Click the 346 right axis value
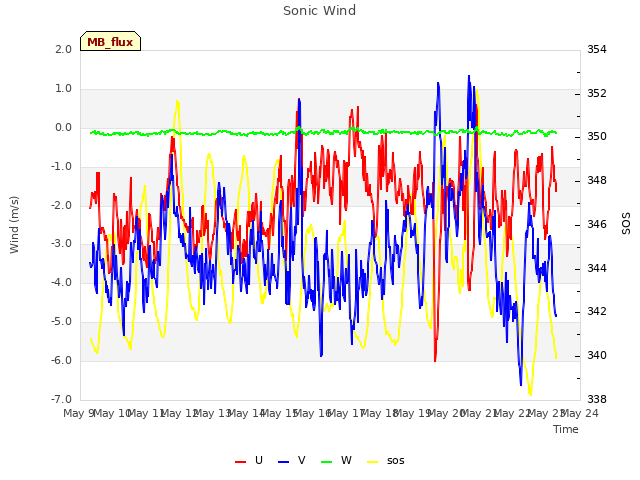This screenshot has height=480, width=640. click(x=597, y=224)
